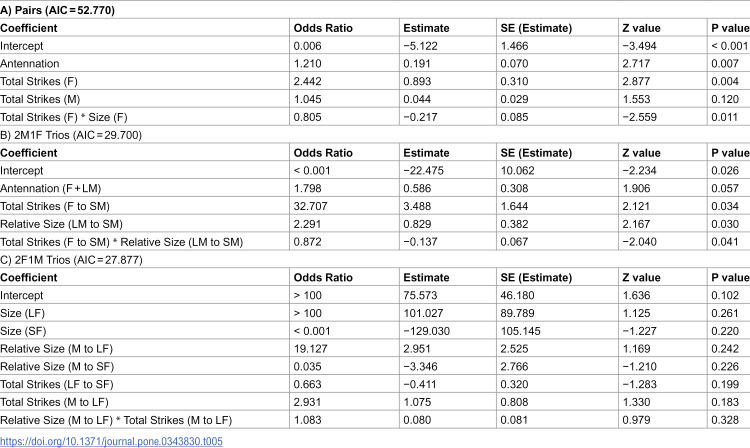Open the journal.pone.0343830.t005 DOI link

coord(111,441)
